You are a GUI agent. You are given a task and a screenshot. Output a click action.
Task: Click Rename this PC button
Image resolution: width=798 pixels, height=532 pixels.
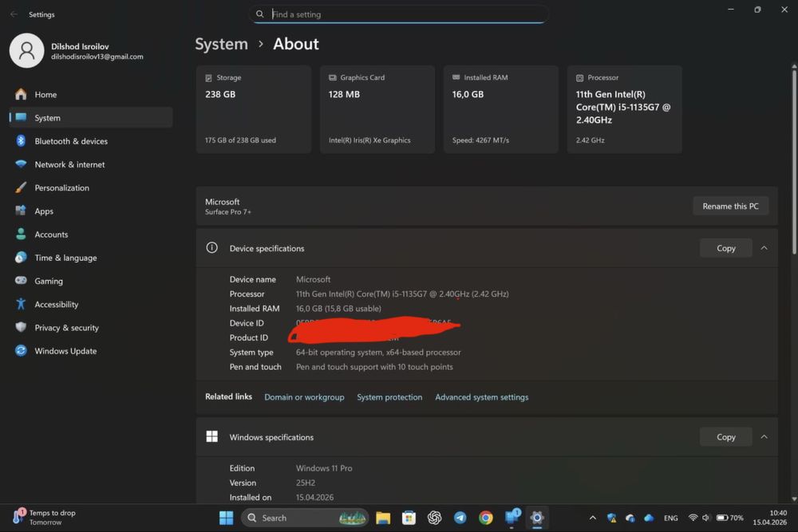730,206
